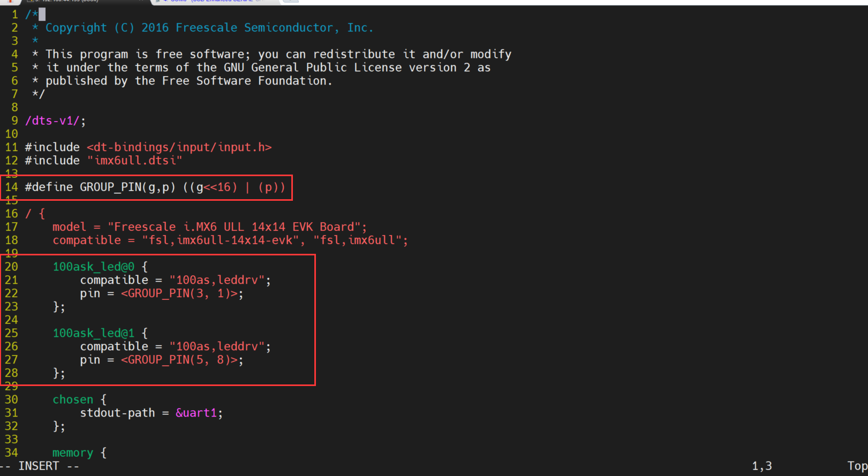Click the INSERT mode indicator in status line

(x=39, y=466)
